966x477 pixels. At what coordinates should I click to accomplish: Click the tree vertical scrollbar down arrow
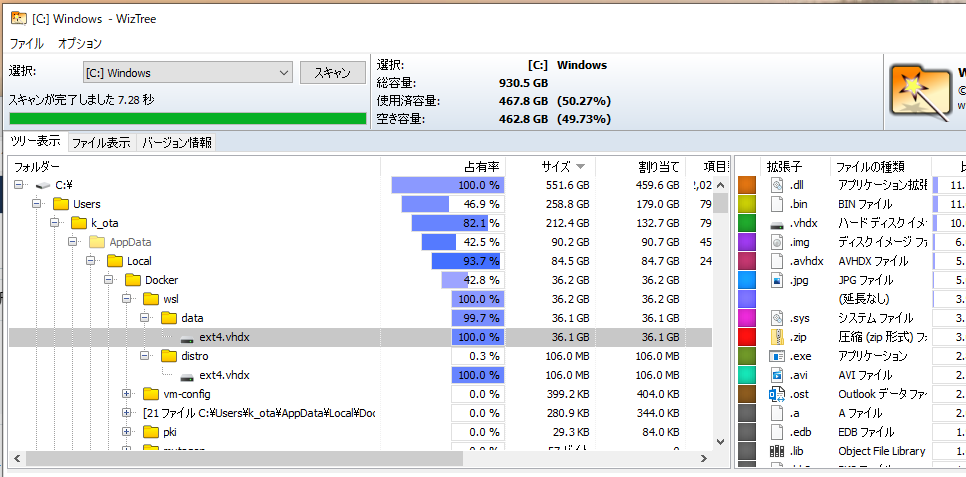pos(720,442)
